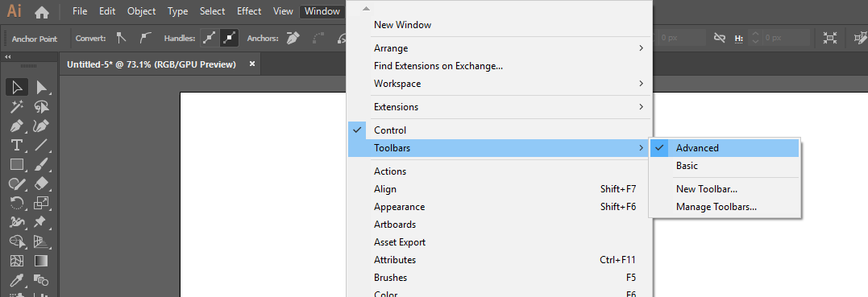Viewport: 868px width, 297px height.
Task: Select the Direct Selection tool
Action: (x=42, y=88)
